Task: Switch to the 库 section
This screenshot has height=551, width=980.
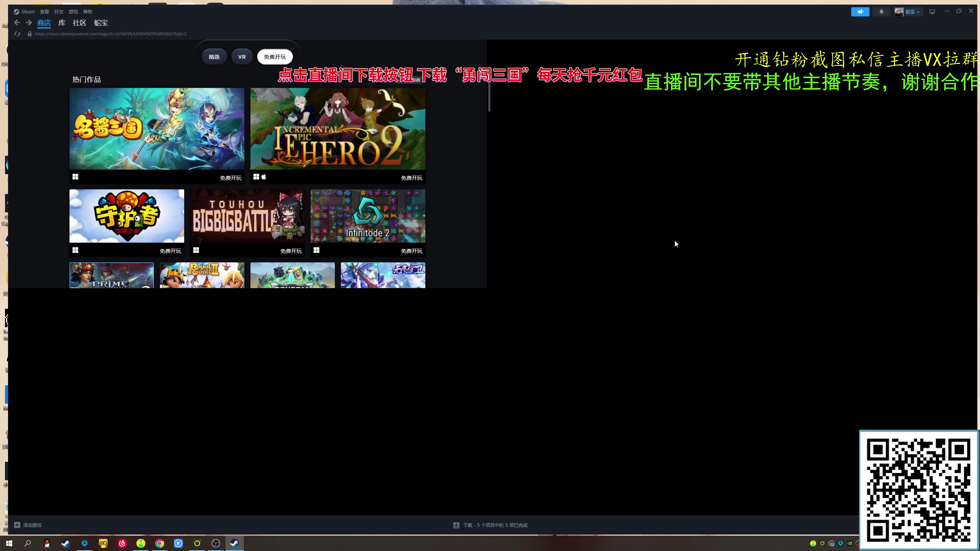Action: (62, 23)
